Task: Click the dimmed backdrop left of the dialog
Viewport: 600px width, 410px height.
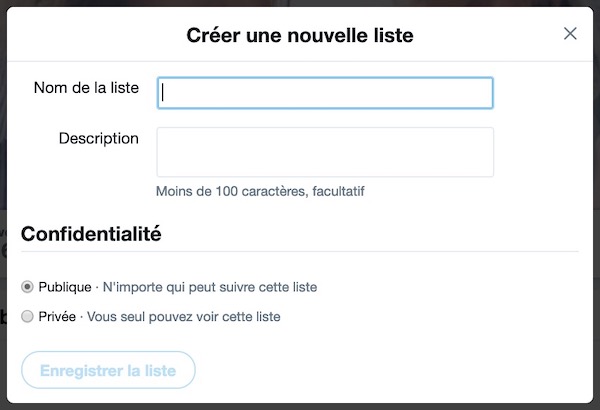Action: (3, 200)
